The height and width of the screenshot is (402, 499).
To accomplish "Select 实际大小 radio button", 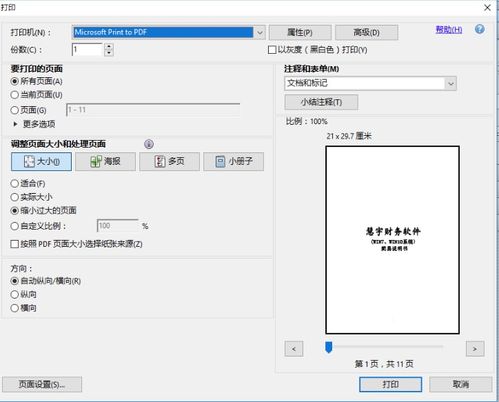I will coord(14,197).
